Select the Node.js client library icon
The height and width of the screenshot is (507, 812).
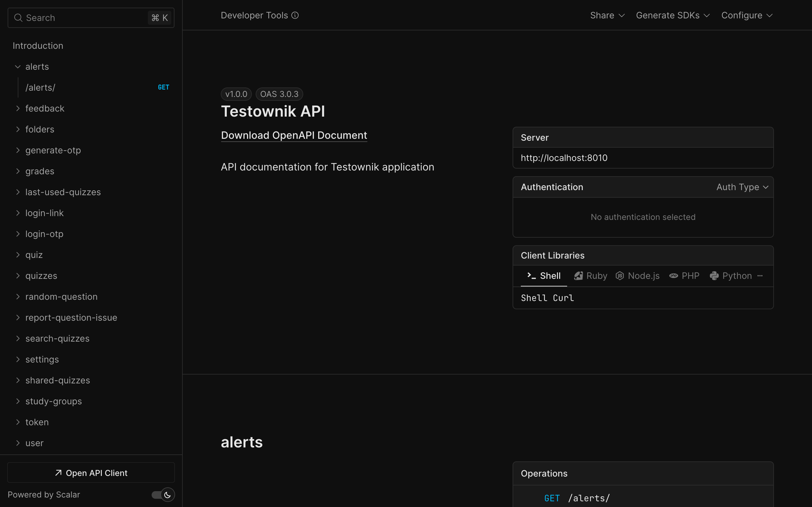(620, 276)
